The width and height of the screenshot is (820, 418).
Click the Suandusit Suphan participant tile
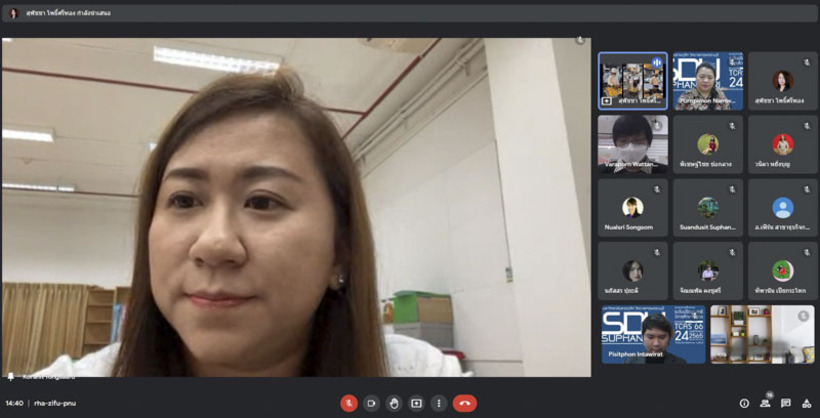point(707,208)
